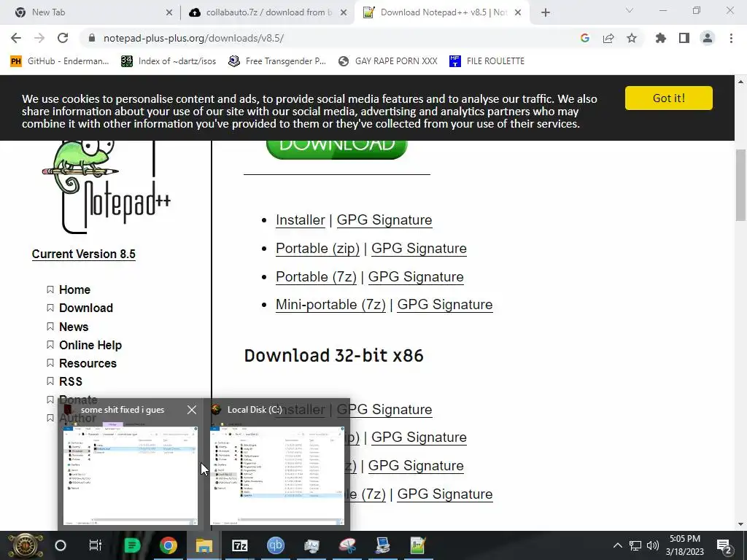Click the Google icon in the address bar
Screen dimensions: 747x560
(585, 38)
